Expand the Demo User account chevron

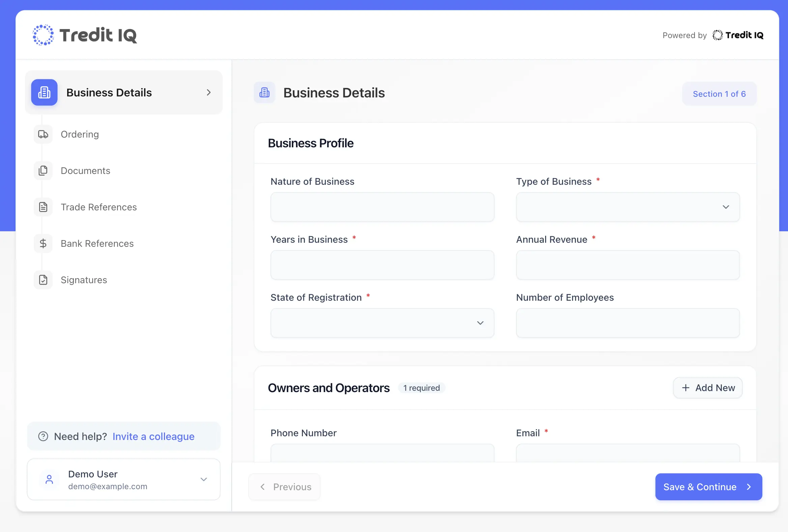[204, 479]
